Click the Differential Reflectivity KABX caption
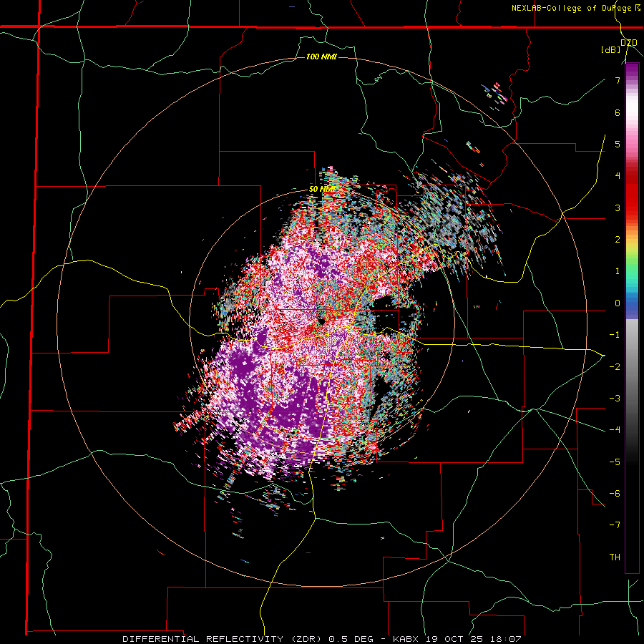Image resolution: width=644 pixels, height=644 pixels. (x=321, y=639)
